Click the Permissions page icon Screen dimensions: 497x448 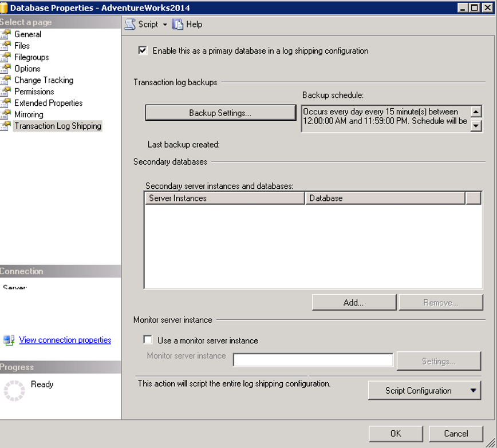pyautogui.click(x=5, y=91)
